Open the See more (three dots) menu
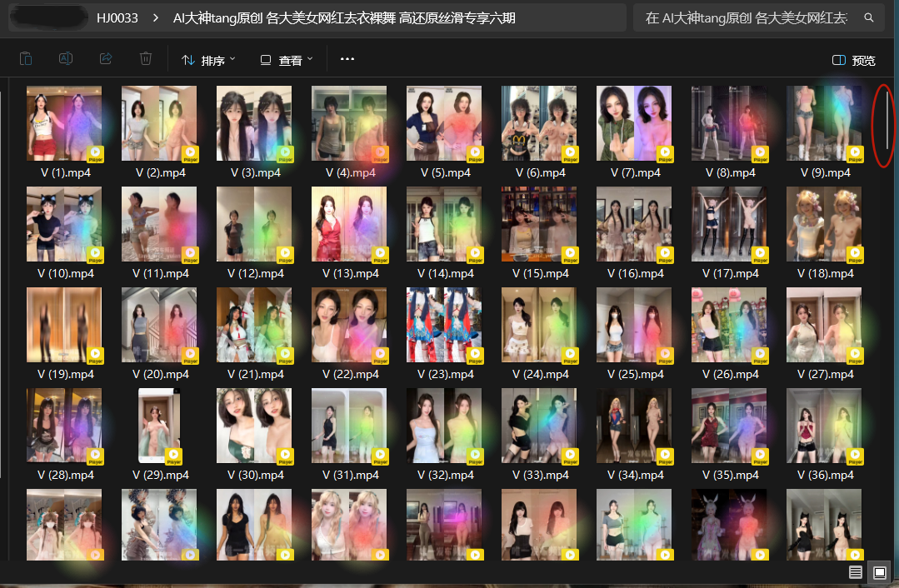 tap(347, 59)
